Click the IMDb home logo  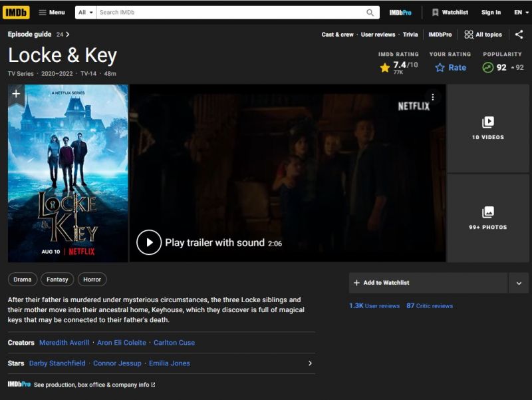[x=16, y=13]
